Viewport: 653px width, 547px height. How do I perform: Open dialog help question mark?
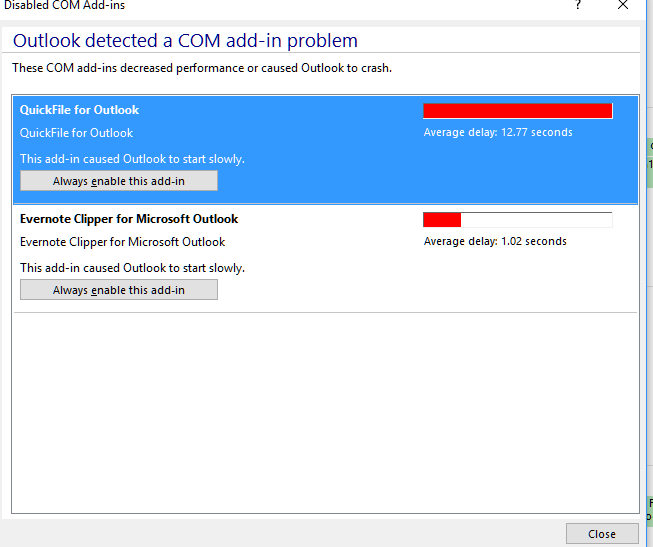[578, 5]
